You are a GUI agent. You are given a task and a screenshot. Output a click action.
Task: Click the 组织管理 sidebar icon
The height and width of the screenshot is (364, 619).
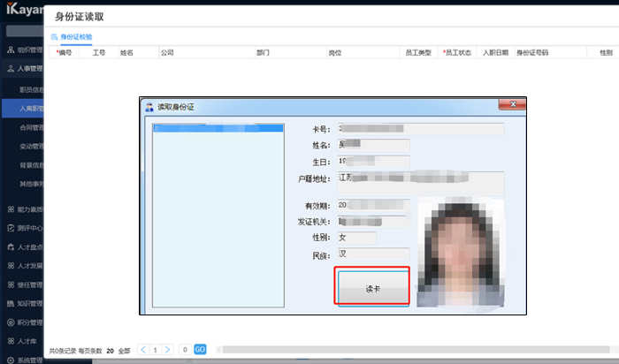point(10,50)
